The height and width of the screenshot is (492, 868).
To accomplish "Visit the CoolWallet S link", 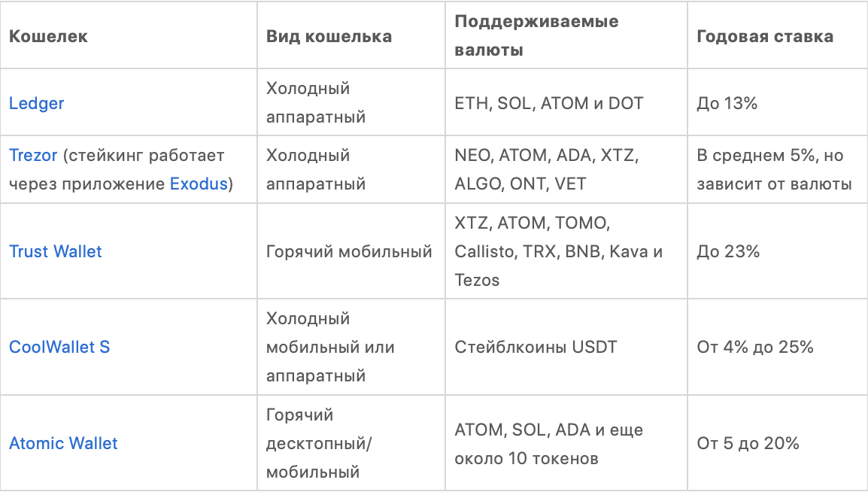I will tap(59, 347).
